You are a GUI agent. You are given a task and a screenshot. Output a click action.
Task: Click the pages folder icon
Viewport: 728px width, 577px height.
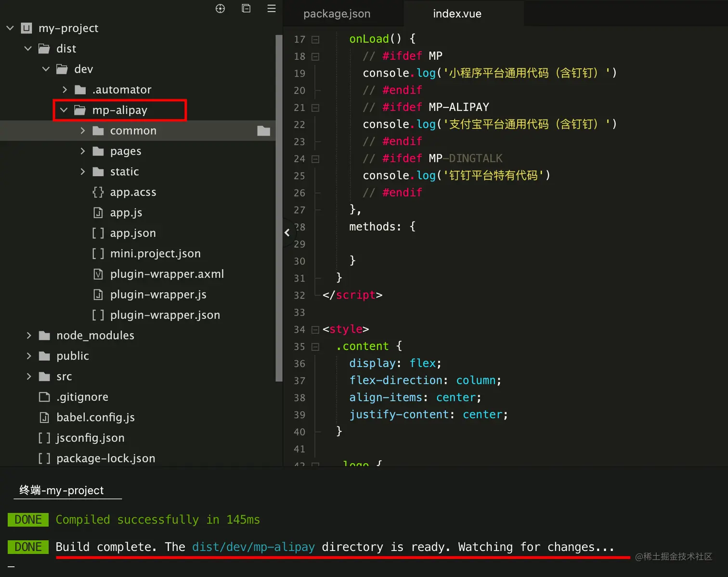[x=98, y=151]
